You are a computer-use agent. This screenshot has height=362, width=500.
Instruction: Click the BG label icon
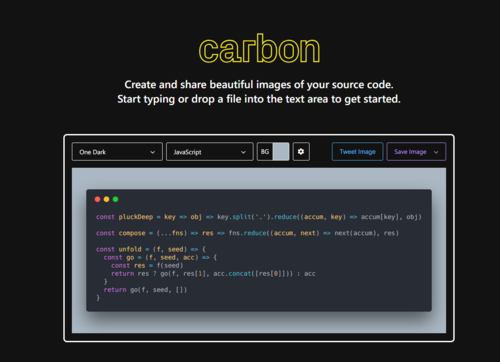click(265, 152)
